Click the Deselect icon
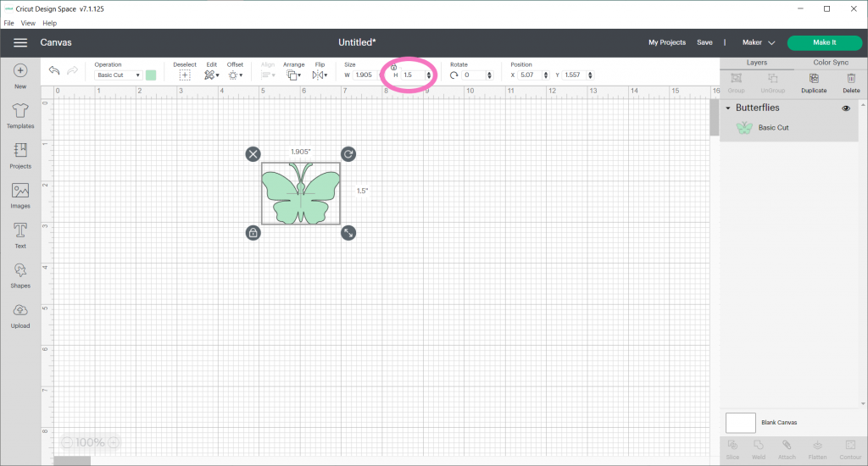 tap(185, 75)
